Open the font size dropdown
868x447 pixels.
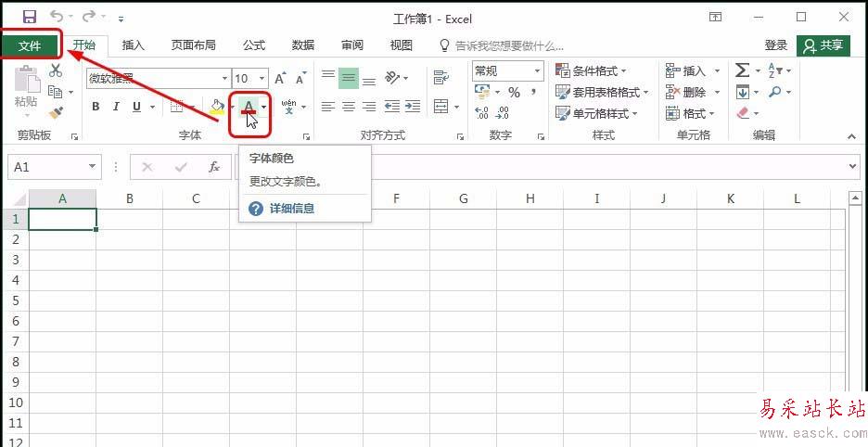[x=262, y=79]
